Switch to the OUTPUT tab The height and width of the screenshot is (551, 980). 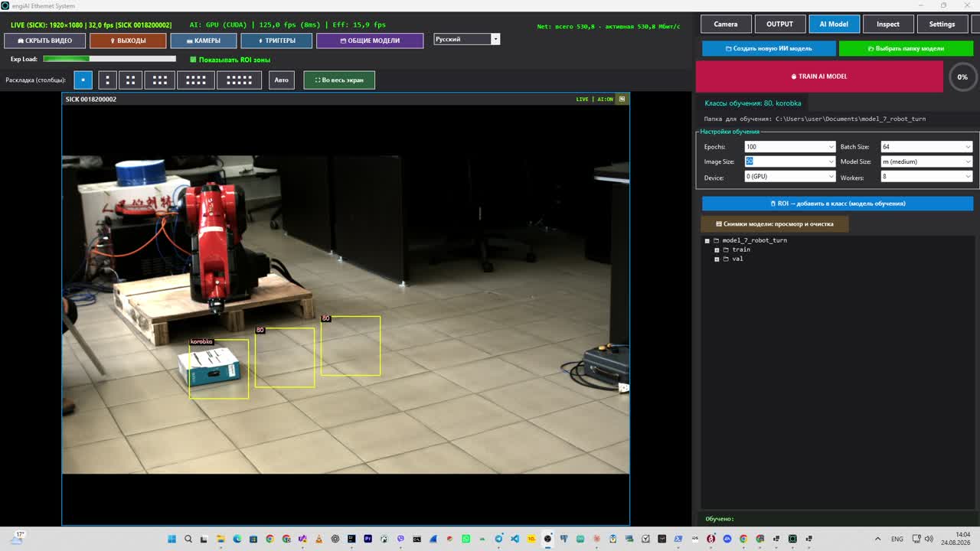(x=780, y=24)
